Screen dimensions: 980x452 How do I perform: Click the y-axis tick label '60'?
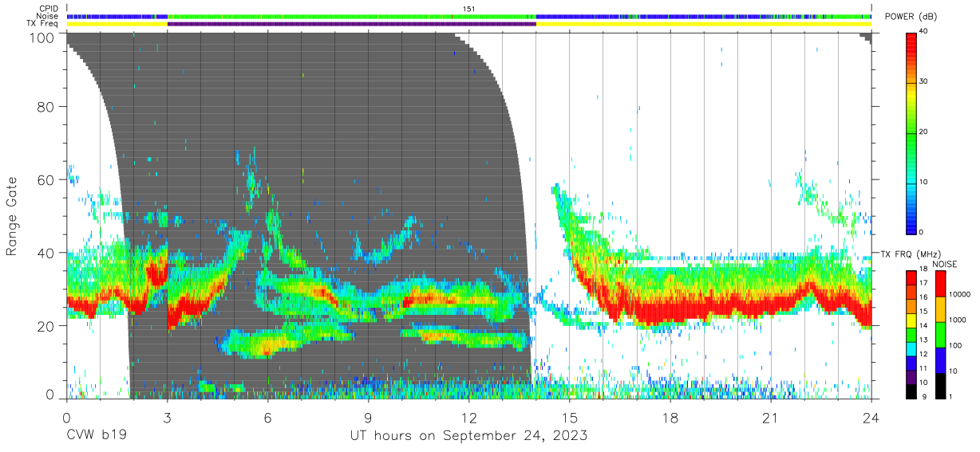(x=46, y=179)
